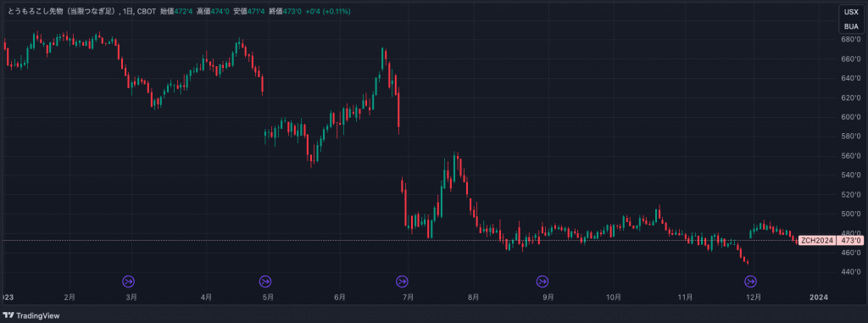Click the 540'0 price axis label
The image size is (868, 323).
851,175
